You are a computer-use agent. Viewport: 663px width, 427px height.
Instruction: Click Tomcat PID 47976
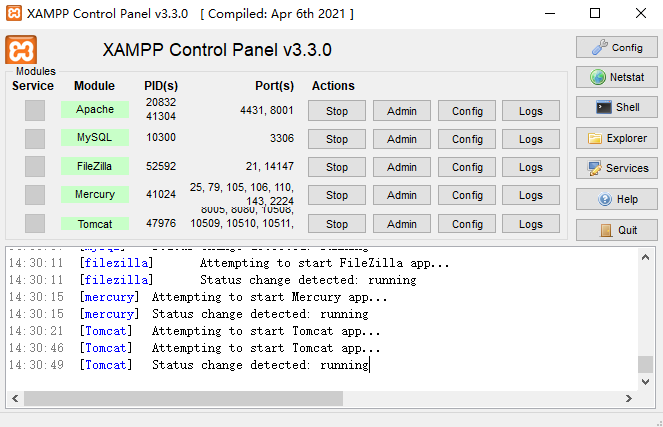tap(161, 223)
